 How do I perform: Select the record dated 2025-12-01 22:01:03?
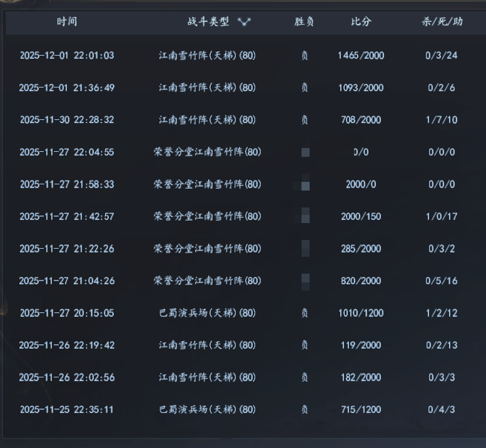67,56
